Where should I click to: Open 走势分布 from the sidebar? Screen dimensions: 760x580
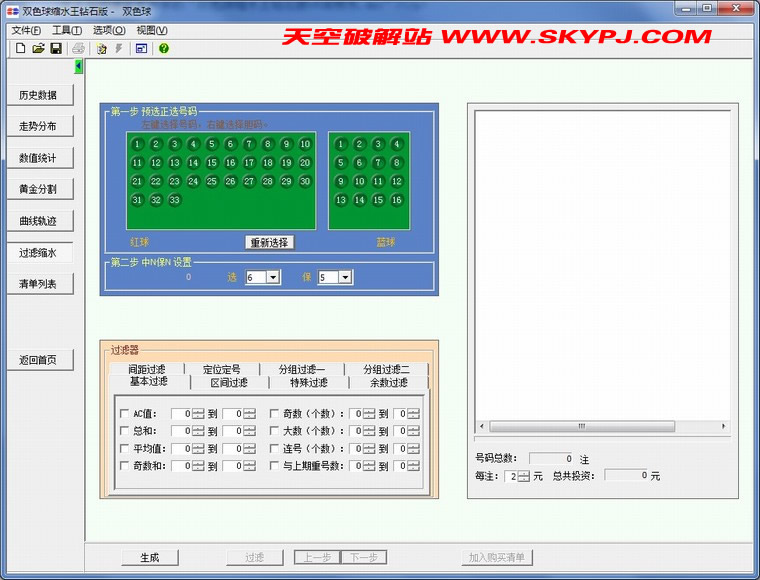point(38,127)
